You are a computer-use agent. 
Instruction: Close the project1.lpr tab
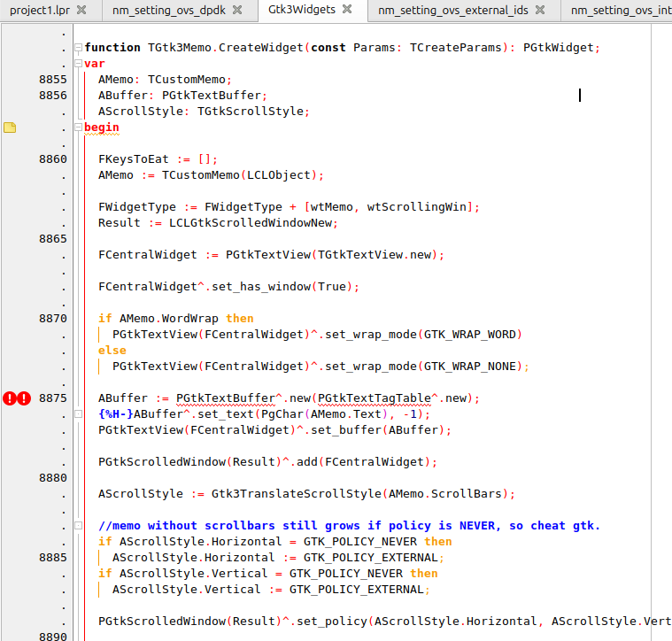(x=81, y=11)
